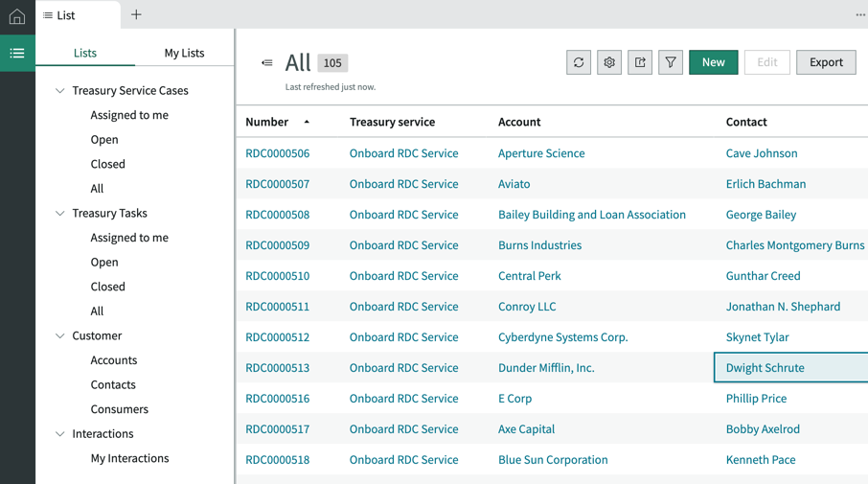
Task: Open contact Erlich Bachman
Action: [765, 184]
